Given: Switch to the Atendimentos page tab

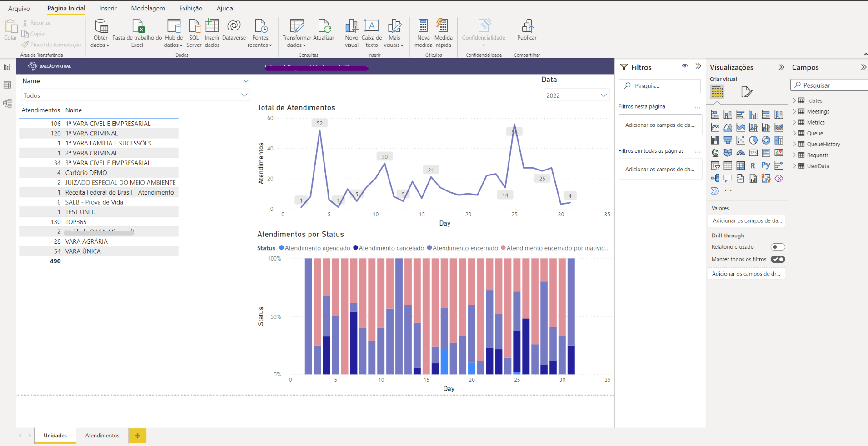Looking at the screenshot, I should point(102,436).
